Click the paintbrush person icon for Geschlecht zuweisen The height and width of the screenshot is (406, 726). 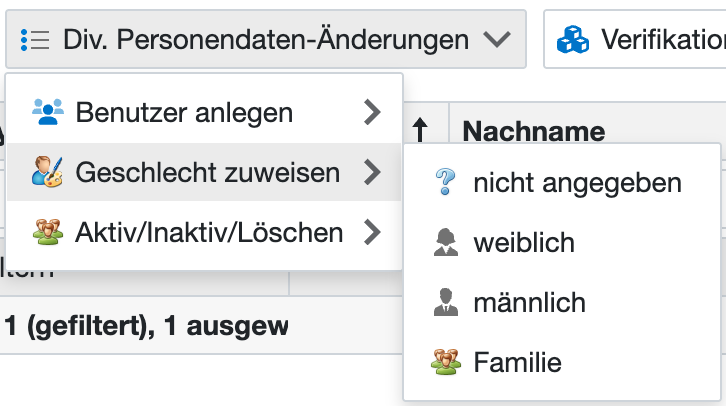pos(47,173)
